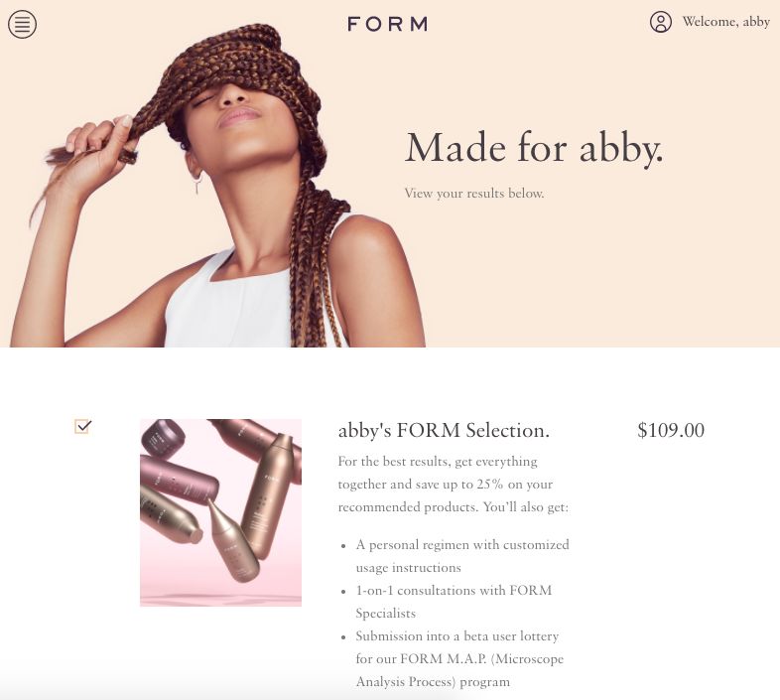Click the user account profile icon
This screenshot has width=780, height=700.
[x=661, y=22]
